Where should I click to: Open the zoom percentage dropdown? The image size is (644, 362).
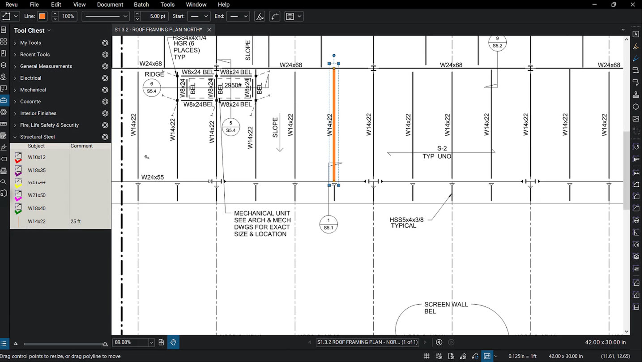[x=151, y=342]
